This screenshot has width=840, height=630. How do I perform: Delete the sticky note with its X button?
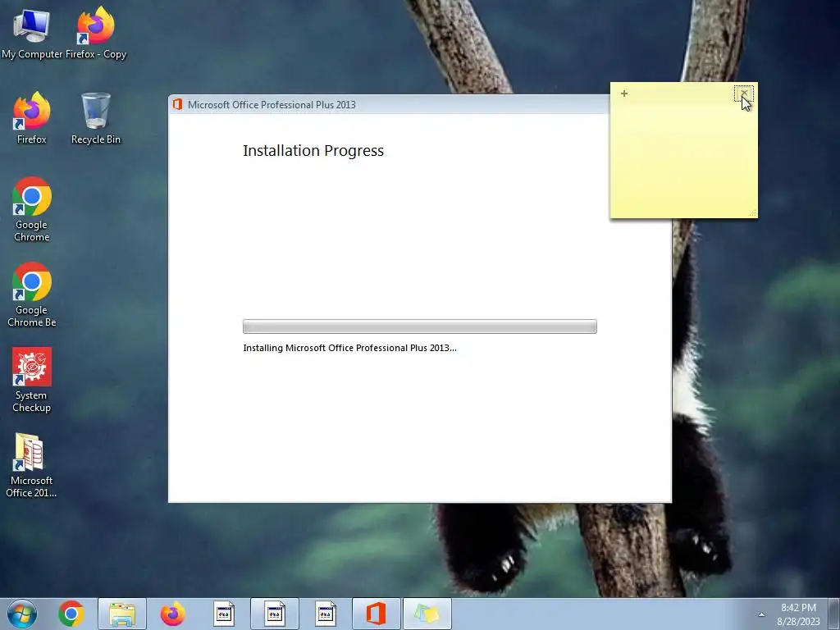tap(743, 94)
